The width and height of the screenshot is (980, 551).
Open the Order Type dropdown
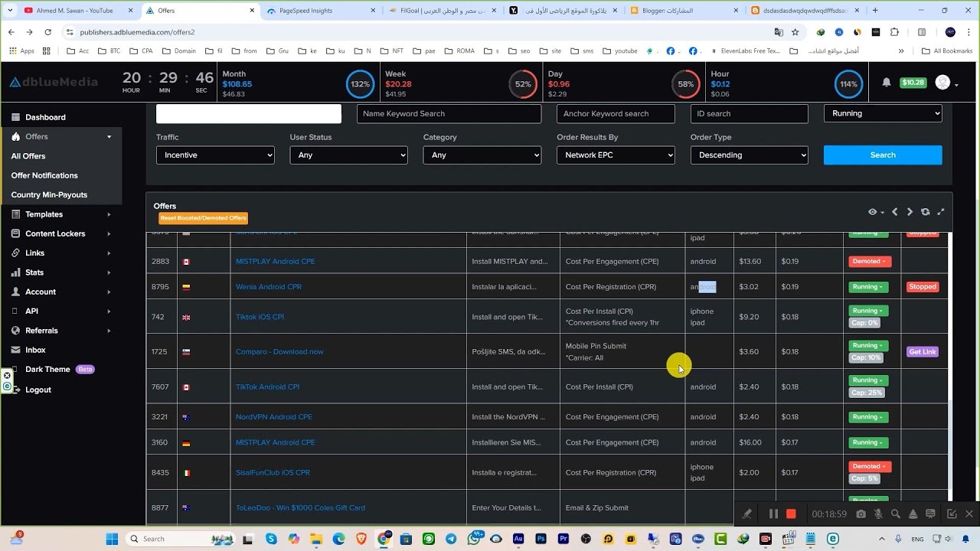point(750,155)
